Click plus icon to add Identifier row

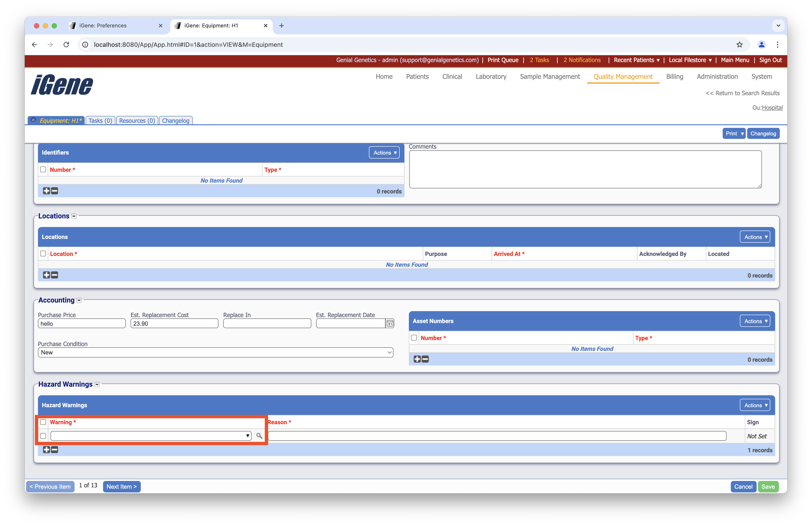(46, 191)
